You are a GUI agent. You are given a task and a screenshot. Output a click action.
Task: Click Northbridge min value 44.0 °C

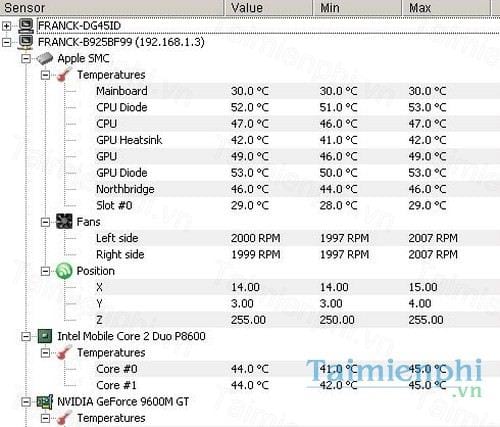[338, 189]
